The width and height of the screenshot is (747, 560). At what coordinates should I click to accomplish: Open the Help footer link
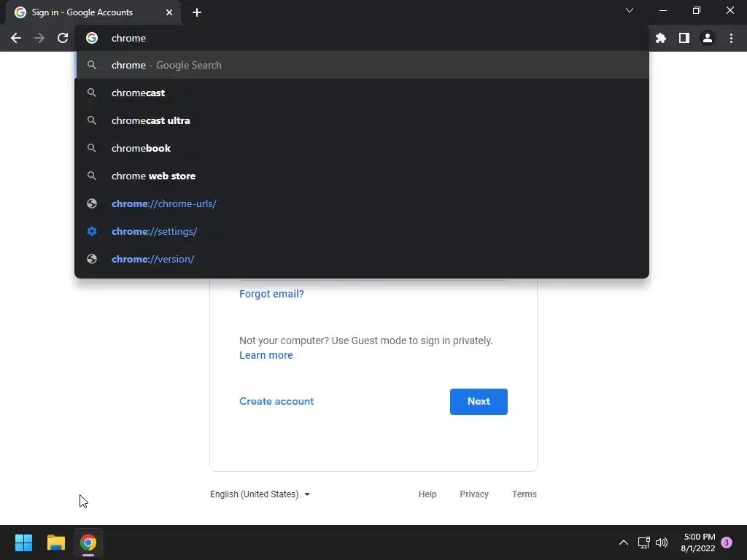[427, 494]
